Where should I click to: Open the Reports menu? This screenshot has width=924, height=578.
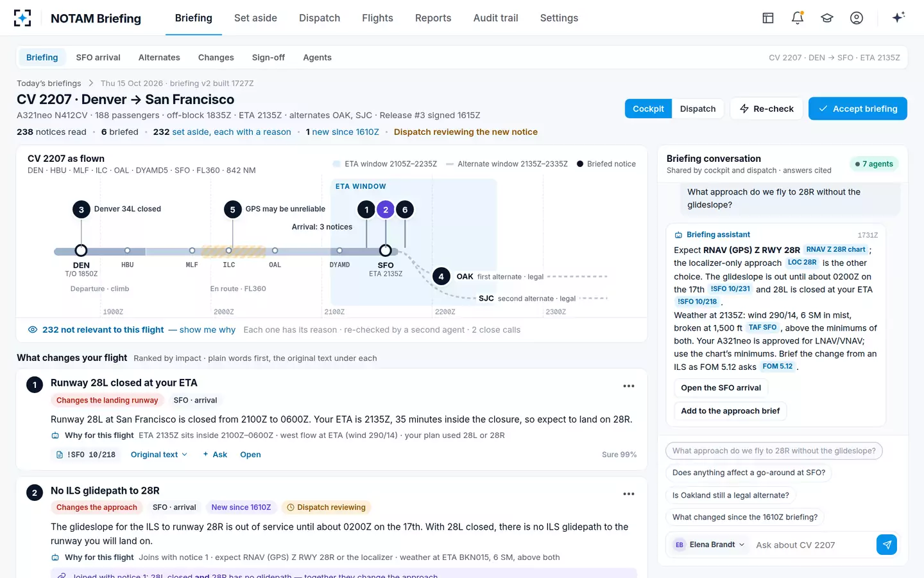(433, 18)
